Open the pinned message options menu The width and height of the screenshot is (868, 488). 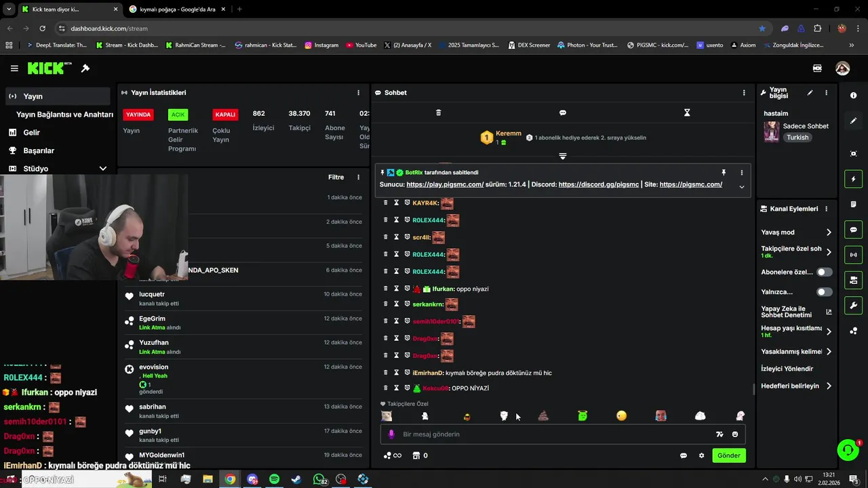tap(741, 172)
